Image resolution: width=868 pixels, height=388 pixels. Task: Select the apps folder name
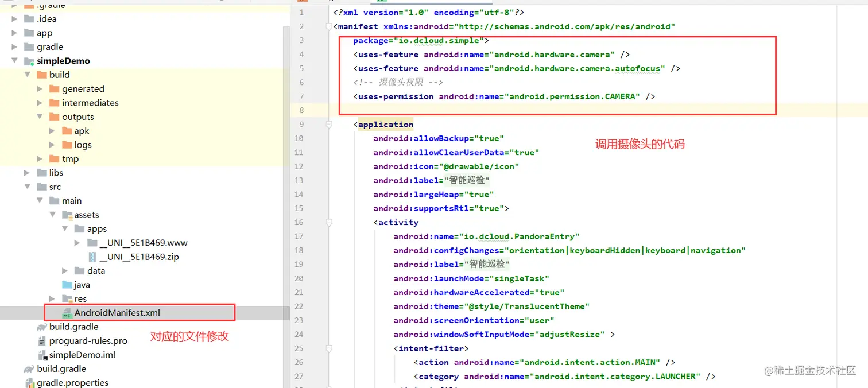[97, 229]
